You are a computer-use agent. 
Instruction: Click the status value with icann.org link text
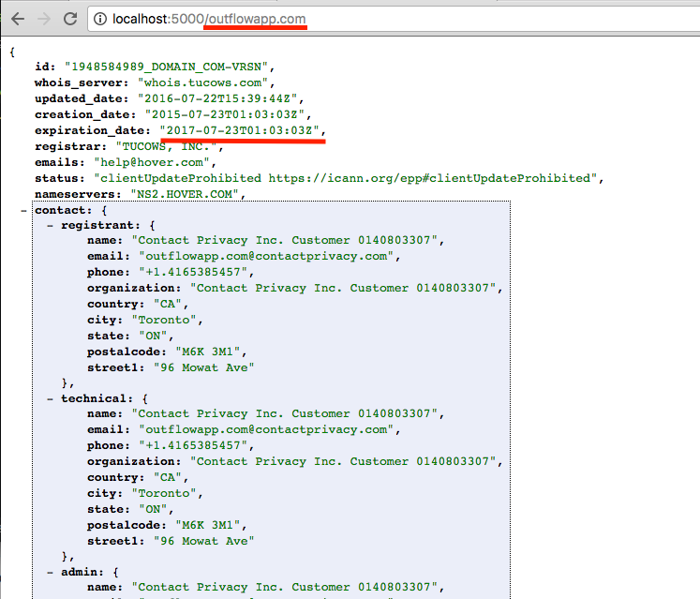[346, 178]
